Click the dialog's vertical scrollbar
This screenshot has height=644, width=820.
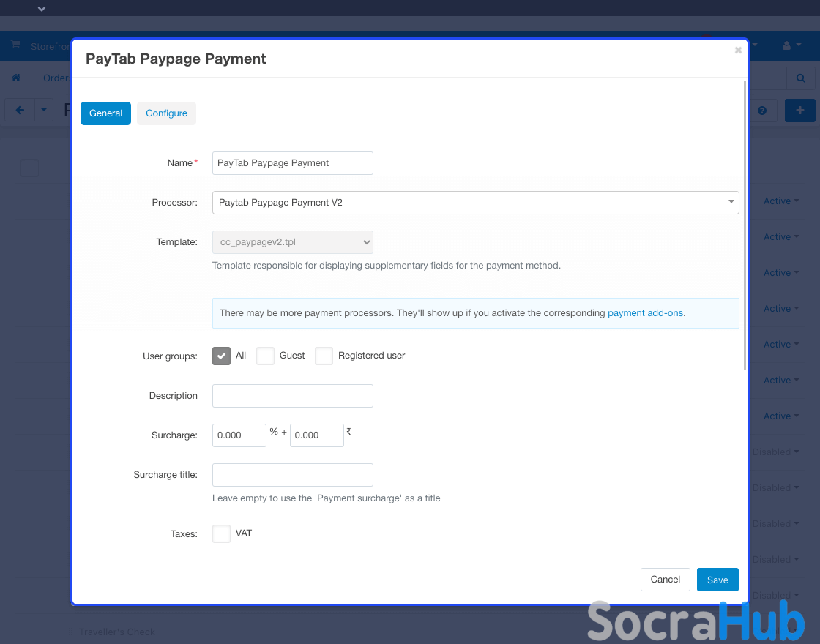tap(745, 225)
